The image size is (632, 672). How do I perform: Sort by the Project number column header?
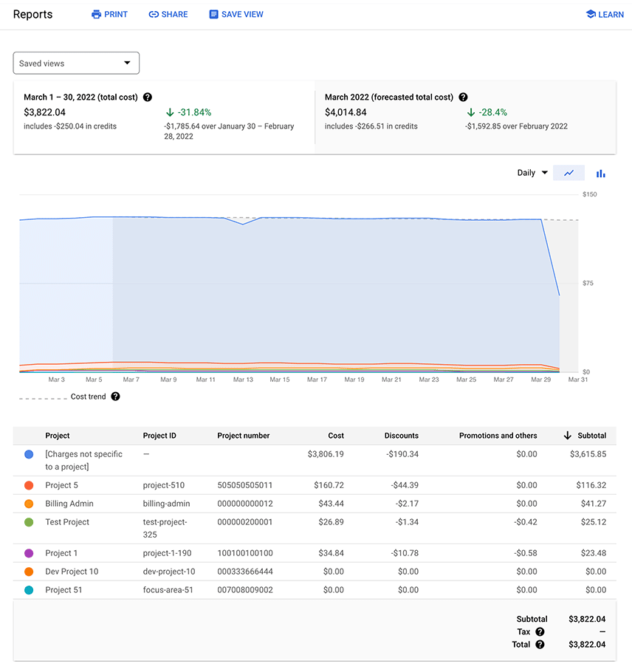click(x=244, y=436)
